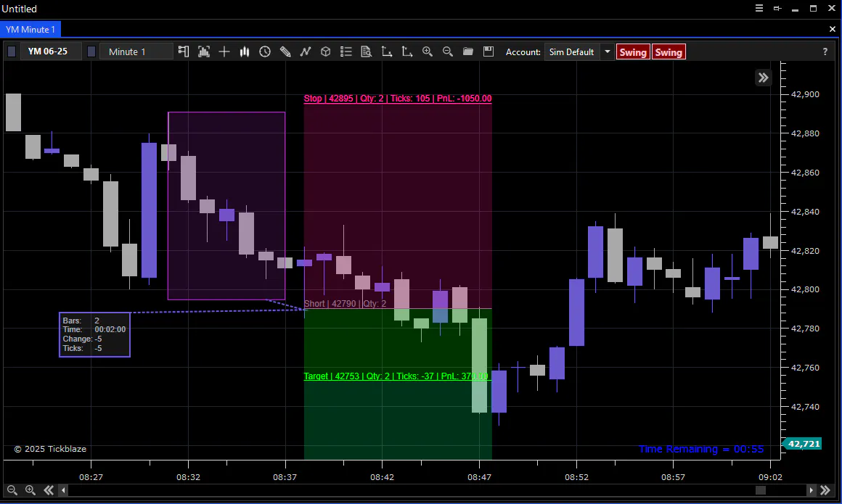The width and height of the screenshot is (842, 504).
Task: Open the candlestick chart type icon
Action: pyautogui.click(x=245, y=51)
